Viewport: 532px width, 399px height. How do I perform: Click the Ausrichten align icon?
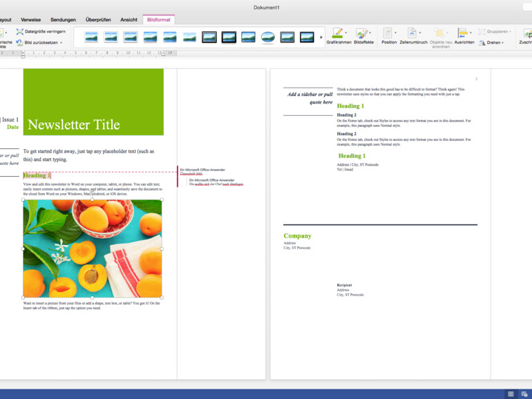(462, 33)
